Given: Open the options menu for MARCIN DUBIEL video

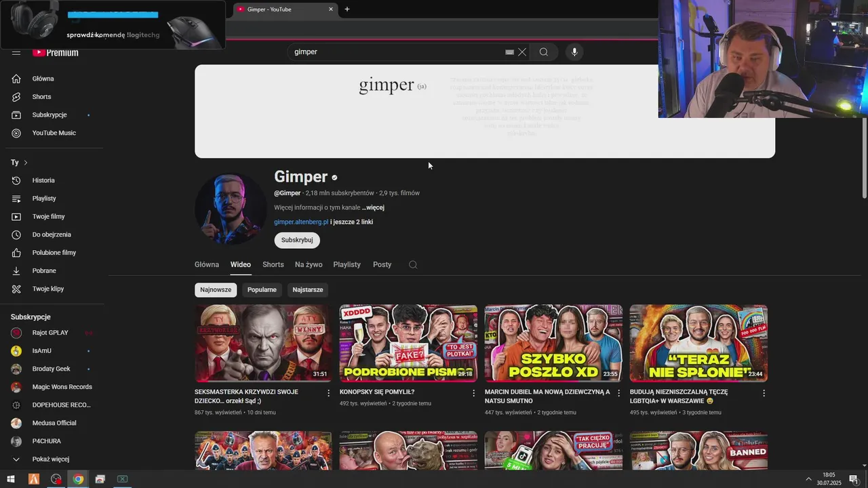Looking at the screenshot, I should [x=618, y=393].
